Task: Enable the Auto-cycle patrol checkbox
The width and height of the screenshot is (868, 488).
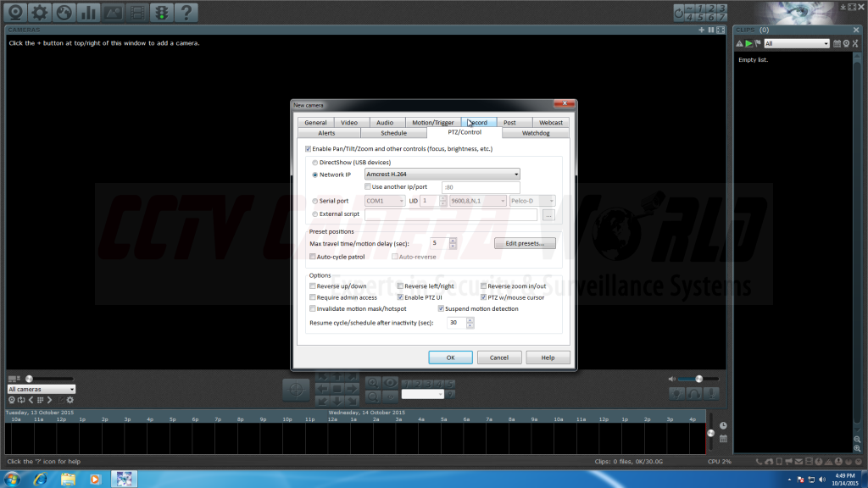Action: [x=313, y=257]
